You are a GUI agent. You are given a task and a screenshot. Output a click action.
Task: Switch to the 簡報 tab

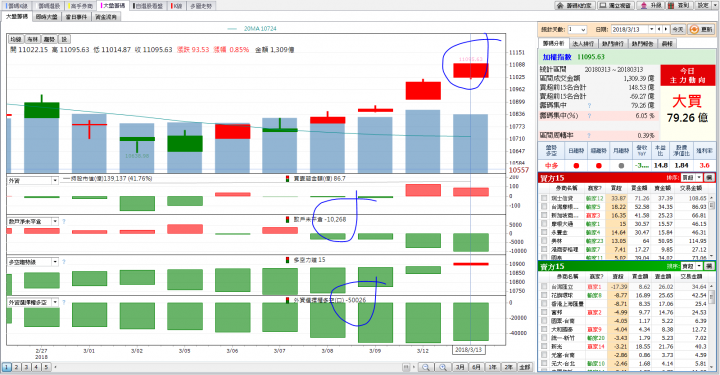click(667, 44)
